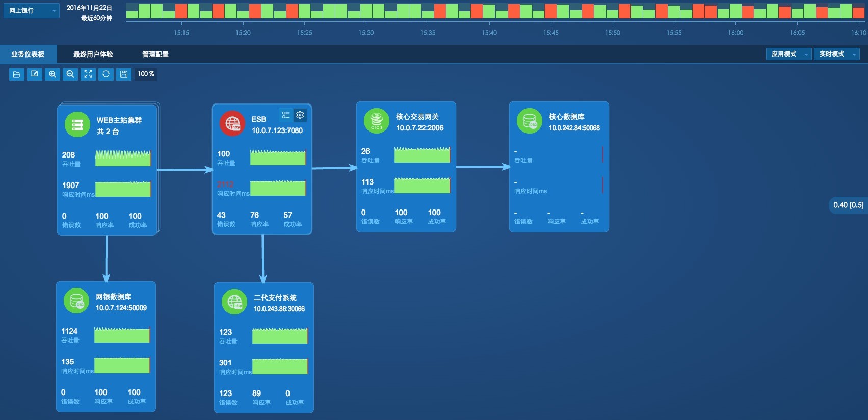Image resolution: width=868 pixels, height=420 pixels.
Task: Select the red ESB http globe icon
Action: [232, 124]
